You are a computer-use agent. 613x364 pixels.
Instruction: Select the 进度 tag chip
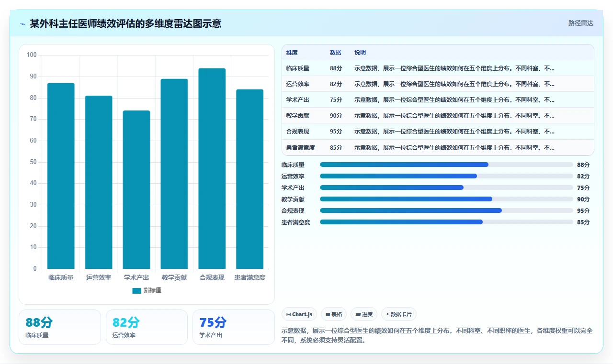(x=364, y=314)
